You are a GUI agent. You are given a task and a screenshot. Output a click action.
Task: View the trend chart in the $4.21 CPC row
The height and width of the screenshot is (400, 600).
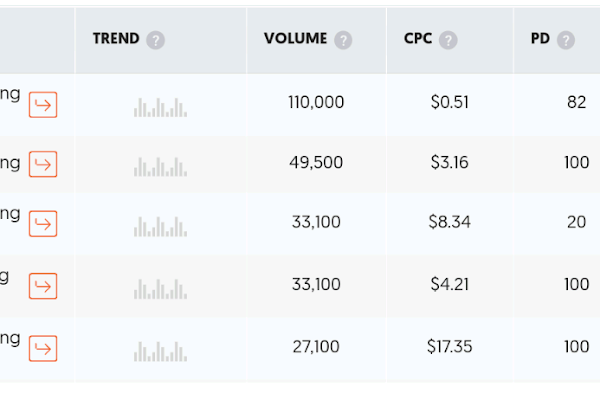click(160, 288)
